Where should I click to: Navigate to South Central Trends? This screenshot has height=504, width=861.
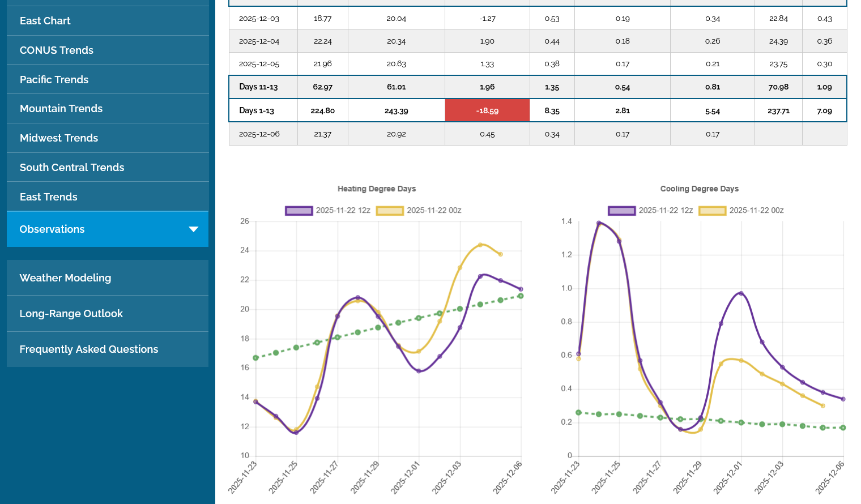(71, 168)
